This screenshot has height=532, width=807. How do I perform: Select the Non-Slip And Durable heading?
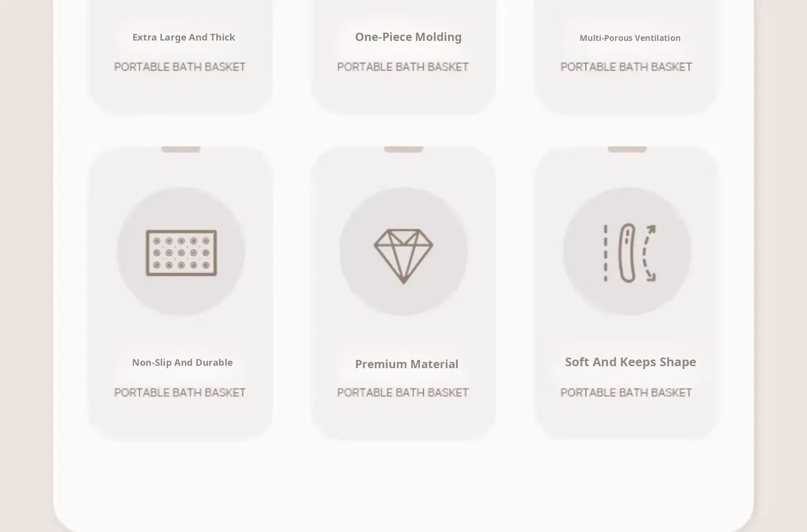point(182,363)
